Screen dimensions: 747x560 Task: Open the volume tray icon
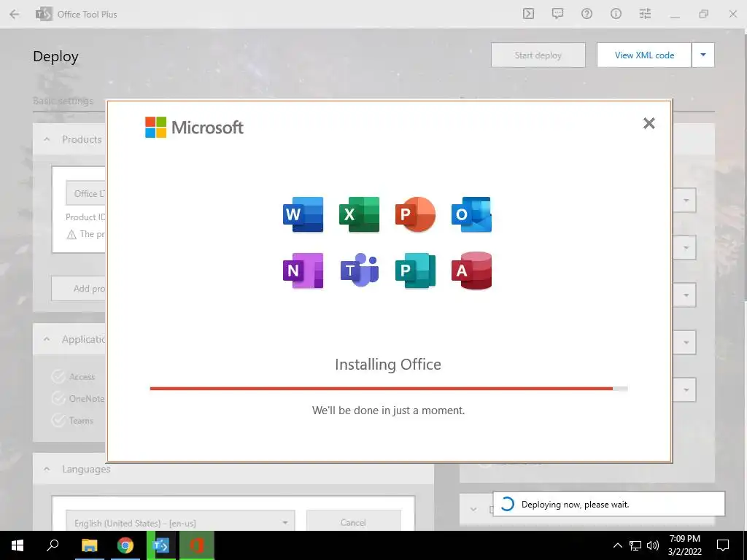point(653,545)
